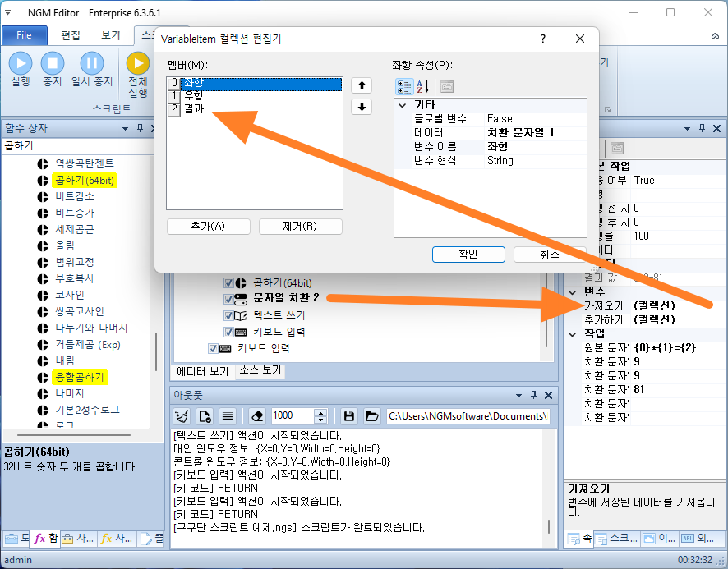This screenshot has height=569, width=728.
Task: Collapse the ribbon with chevron
Action: 716,36
